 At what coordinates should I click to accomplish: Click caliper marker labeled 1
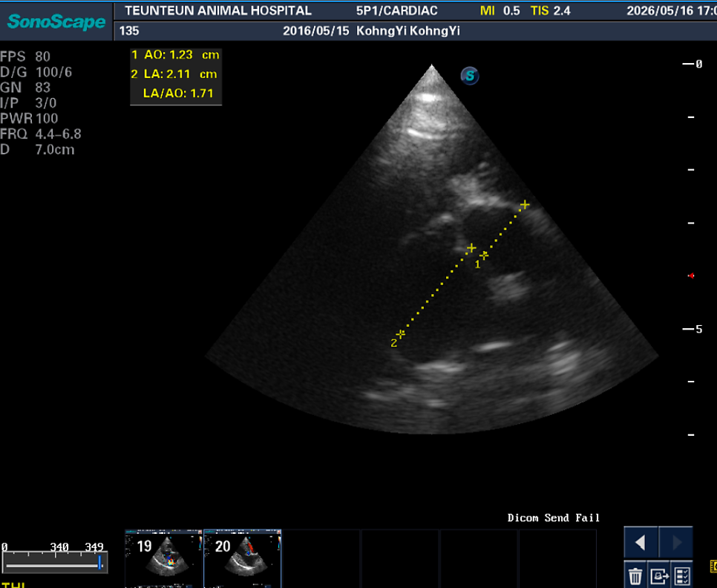(484, 255)
